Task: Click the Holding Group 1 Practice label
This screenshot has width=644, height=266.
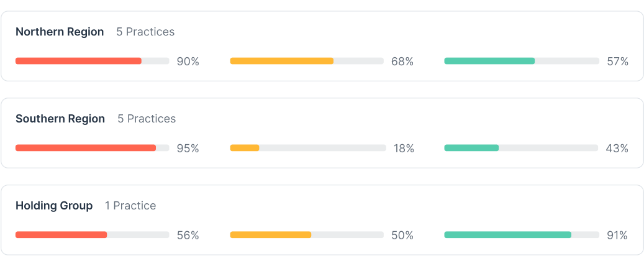Action: click(x=130, y=206)
